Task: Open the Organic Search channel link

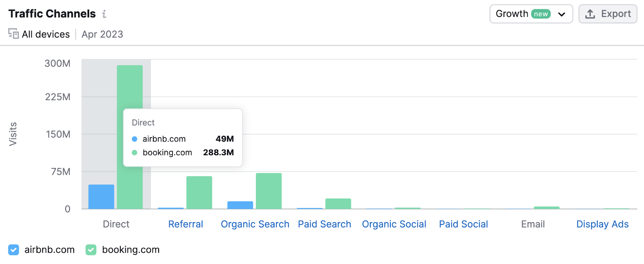Action: coord(255,224)
